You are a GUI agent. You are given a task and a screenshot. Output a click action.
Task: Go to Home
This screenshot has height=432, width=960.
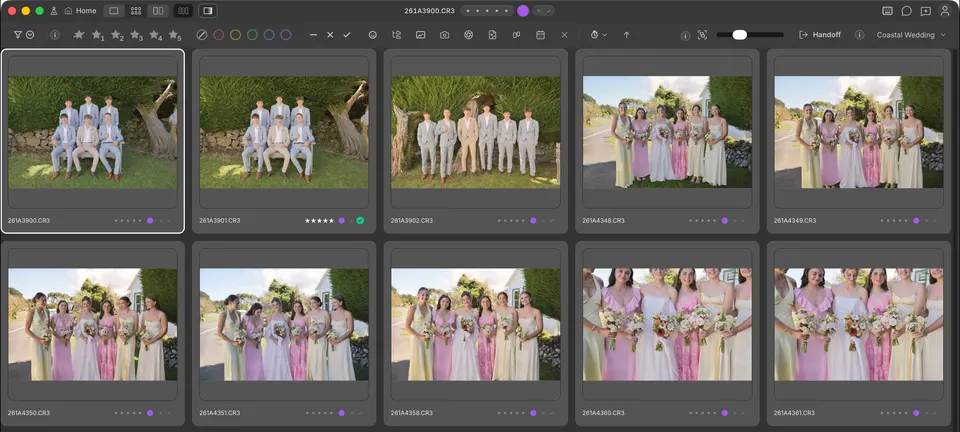point(80,10)
